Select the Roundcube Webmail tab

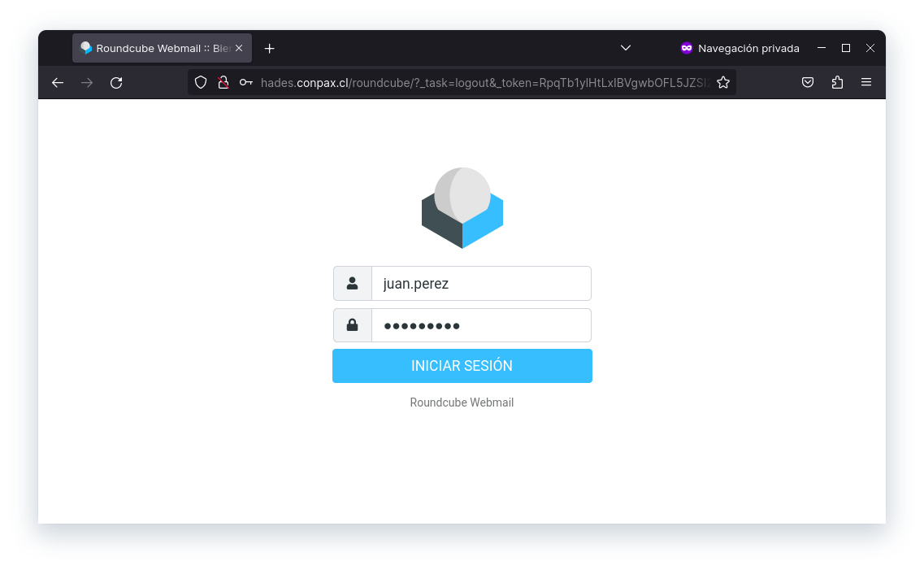coord(162,48)
